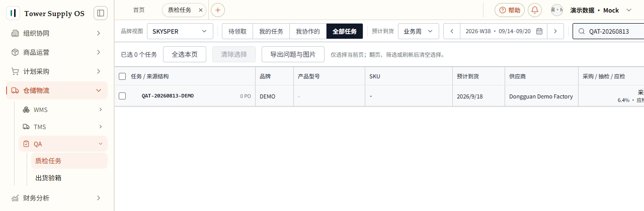This screenshot has width=644, height=211.
Task: Expand the TMS submenu chevron
Action: coord(101,127)
